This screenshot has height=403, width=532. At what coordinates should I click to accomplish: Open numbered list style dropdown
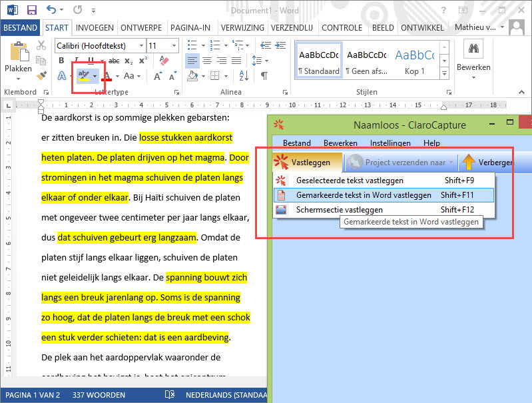226,45
